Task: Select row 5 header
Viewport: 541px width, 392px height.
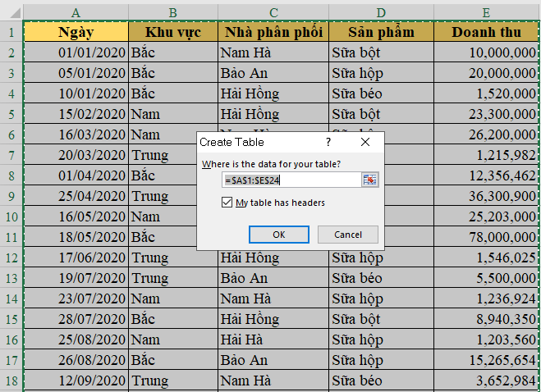Action: [x=11, y=114]
